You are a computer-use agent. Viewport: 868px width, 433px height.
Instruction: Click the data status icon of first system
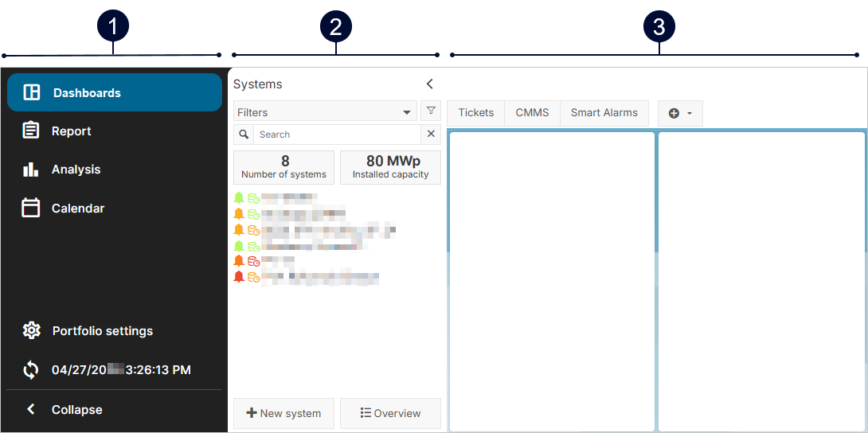254,198
